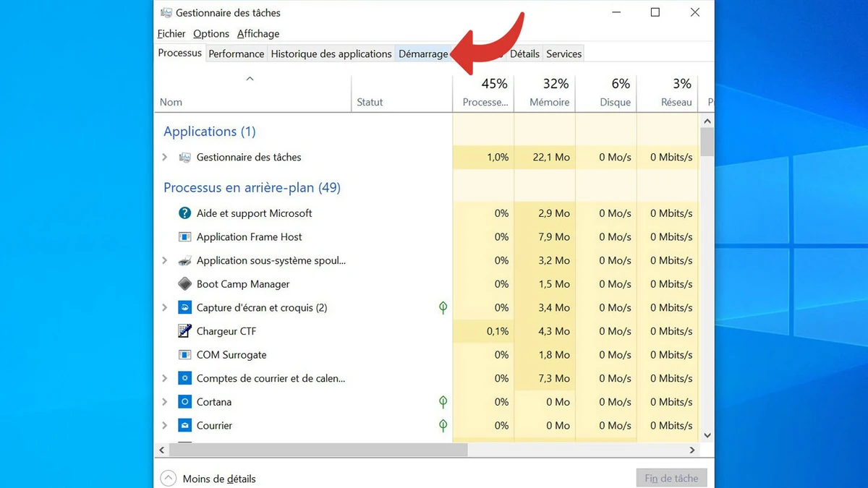Click the Cortana process icon

click(x=184, y=402)
